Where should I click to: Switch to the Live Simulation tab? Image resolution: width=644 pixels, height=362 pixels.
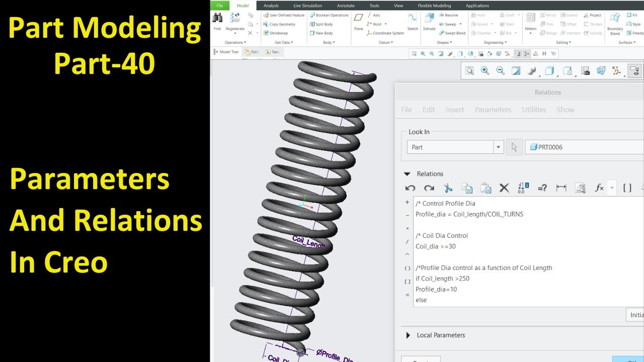click(x=307, y=6)
